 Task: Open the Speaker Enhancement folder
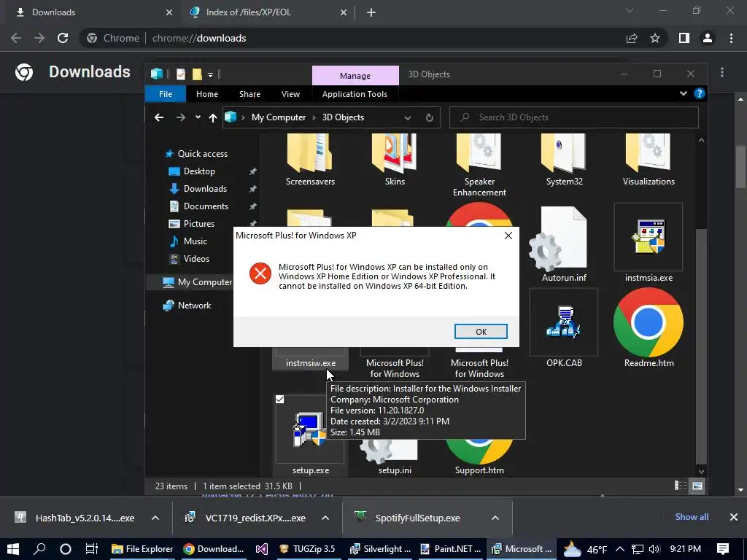(479, 166)
